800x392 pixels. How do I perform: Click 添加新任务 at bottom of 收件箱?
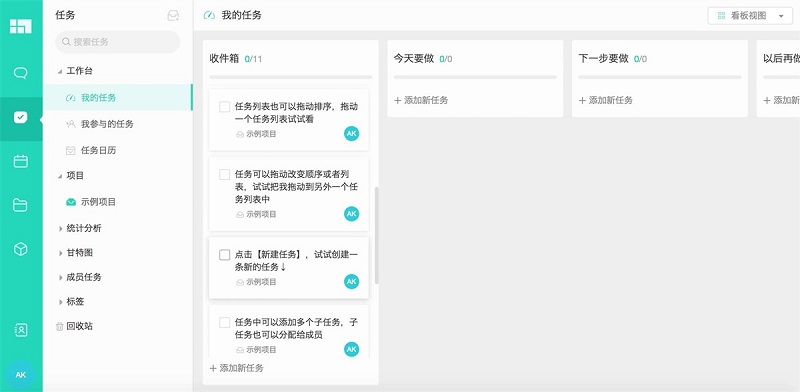point(237,368)
